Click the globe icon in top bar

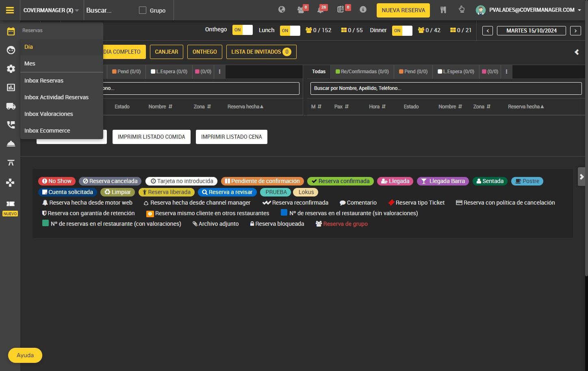click(282, 10)
